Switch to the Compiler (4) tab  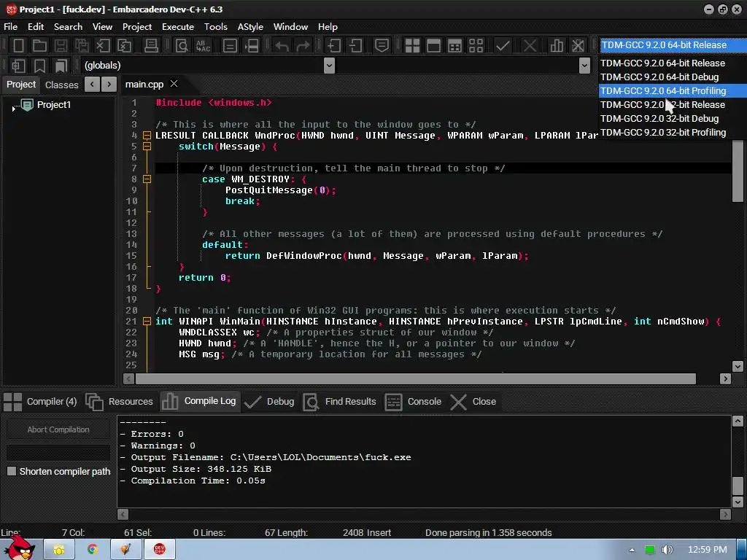coord(40,402)
